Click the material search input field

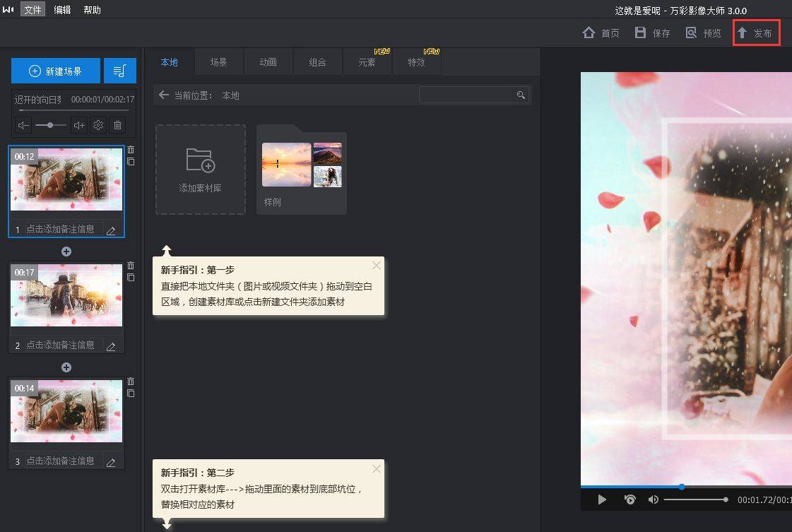click(467, 95)
